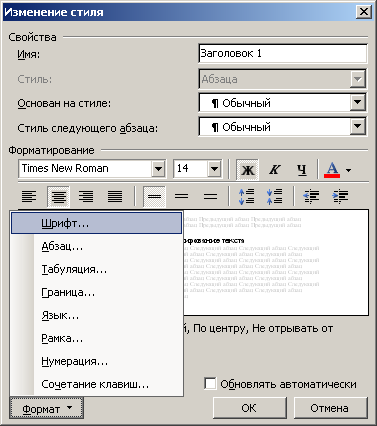Click the style preview pane
The width and height of the screenshot is (377, 426).
pyautogui.click(x=276, y=262)
